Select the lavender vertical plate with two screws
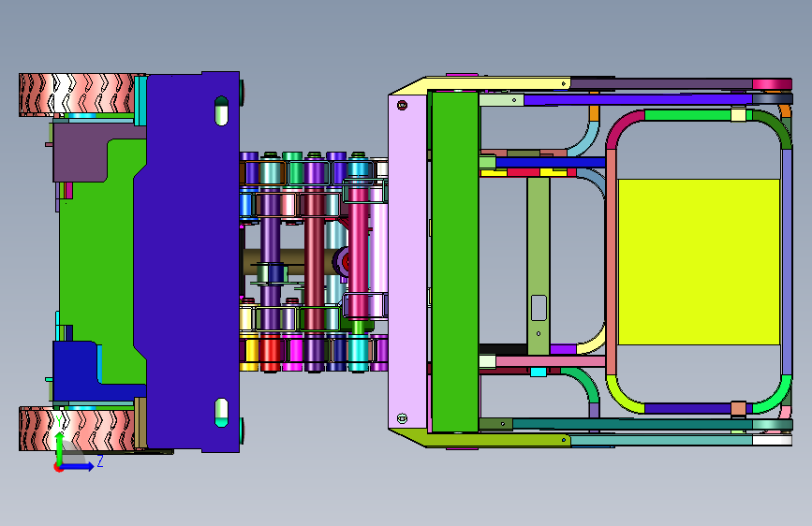This screenshot has width=812, height=526. pos(408,261)
